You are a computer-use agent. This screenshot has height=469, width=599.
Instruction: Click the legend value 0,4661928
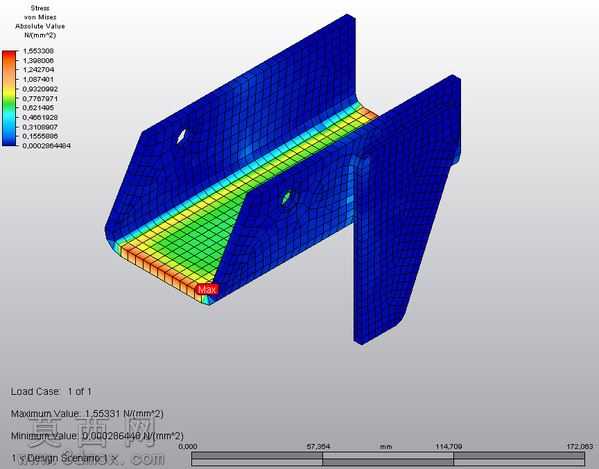tap(40, 117)
